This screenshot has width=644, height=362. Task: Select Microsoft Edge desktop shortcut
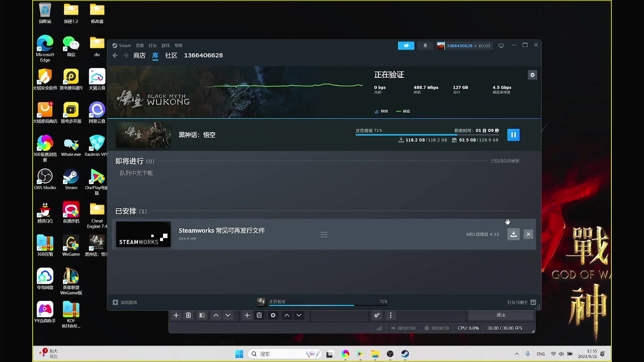[x=45, y=49]
